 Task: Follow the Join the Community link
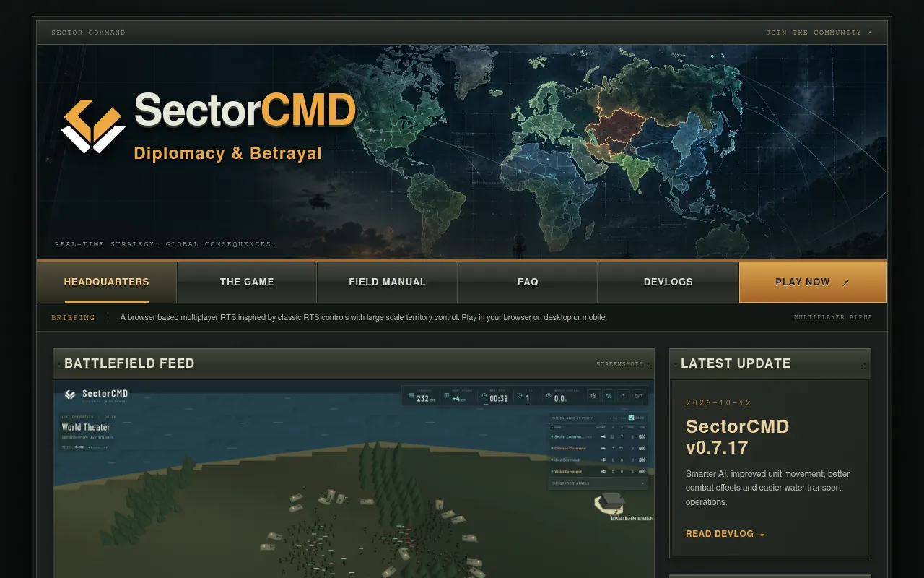pos(819,33)
